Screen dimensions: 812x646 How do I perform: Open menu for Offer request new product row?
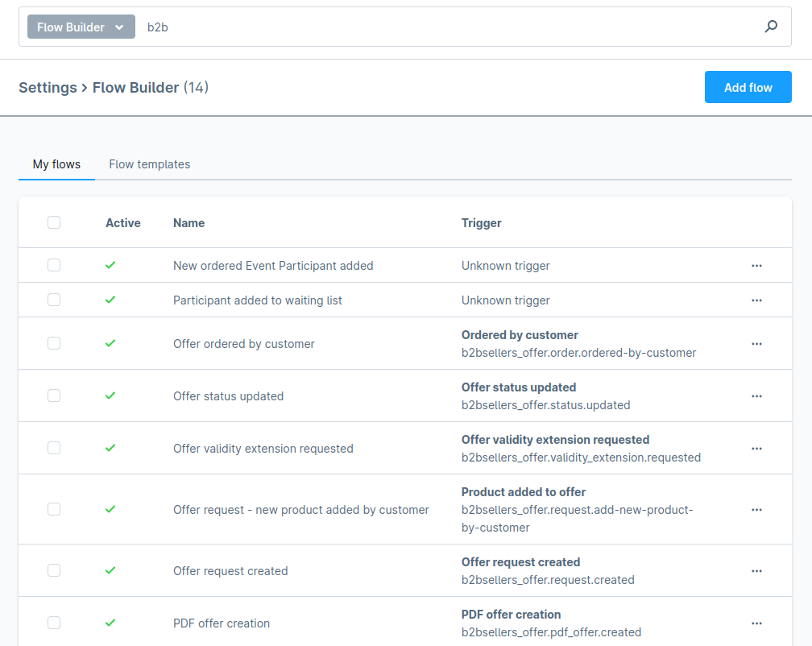coord(756,510)
